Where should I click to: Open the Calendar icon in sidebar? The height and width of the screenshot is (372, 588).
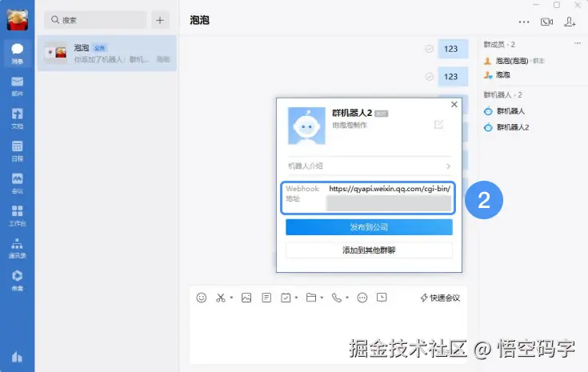click(18, 150)
